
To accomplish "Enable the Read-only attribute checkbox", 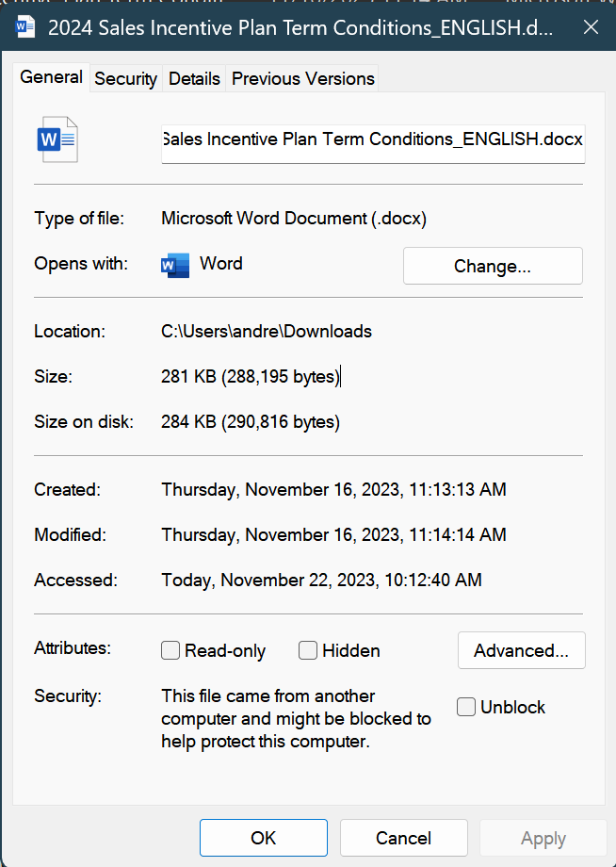I will click(x=170, y=650).
